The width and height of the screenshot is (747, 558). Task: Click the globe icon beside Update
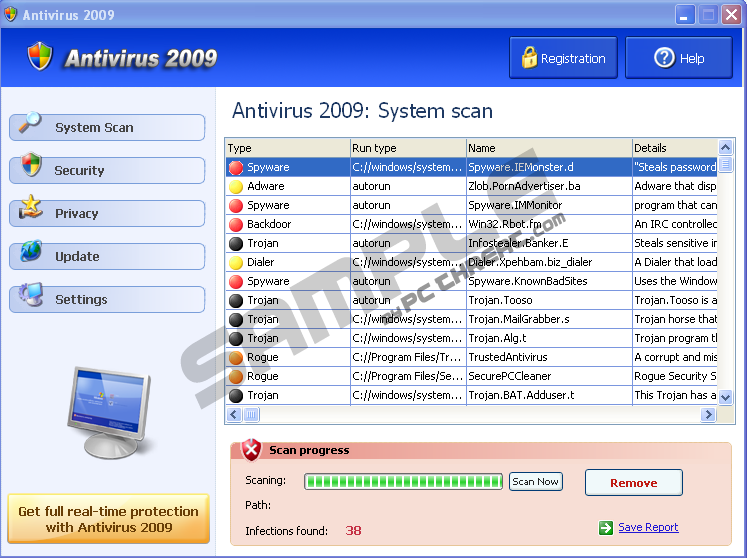[31, 252]
